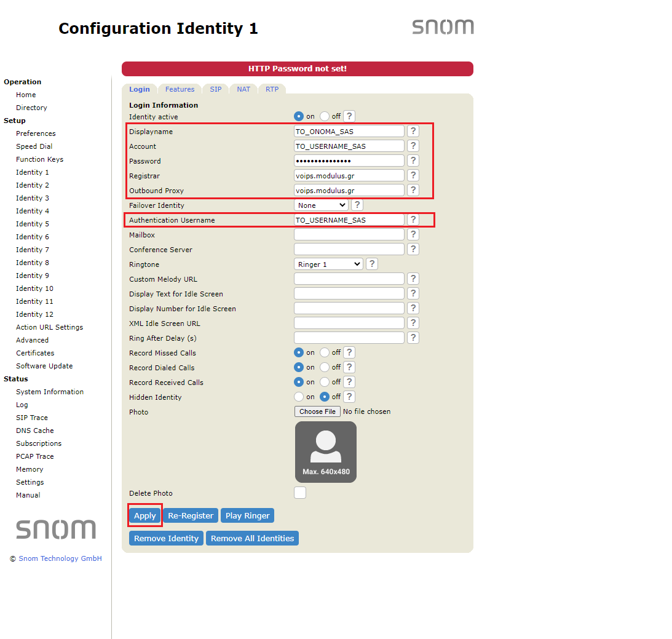Show help for Authentication Username
Viewport: 672px width, 639px height.
(413, 220)
